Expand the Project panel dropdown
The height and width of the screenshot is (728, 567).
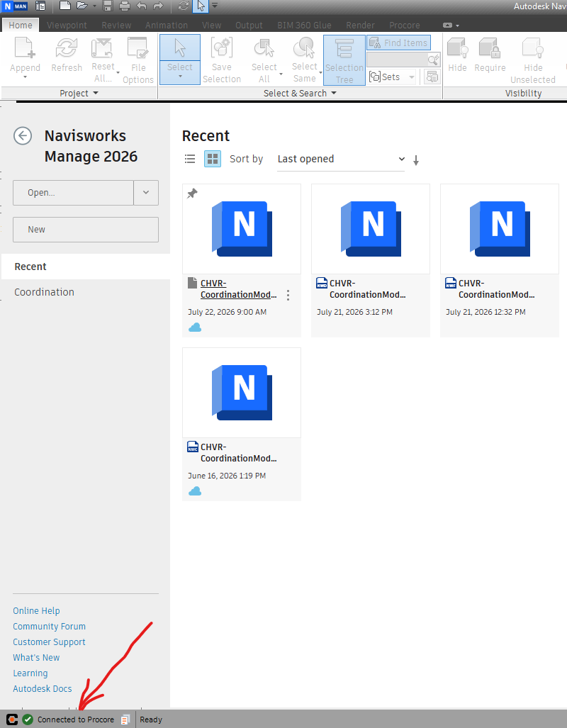79,94
